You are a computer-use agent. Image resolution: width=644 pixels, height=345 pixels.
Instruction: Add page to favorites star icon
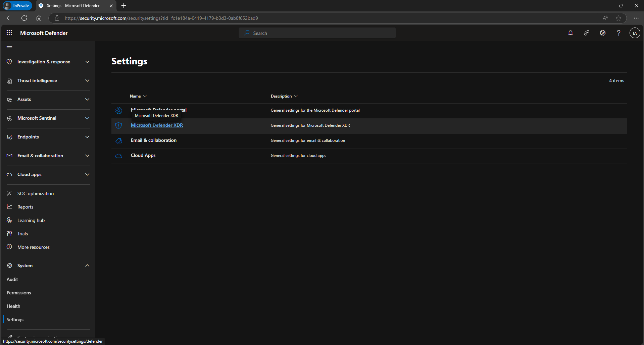point(618,18)
